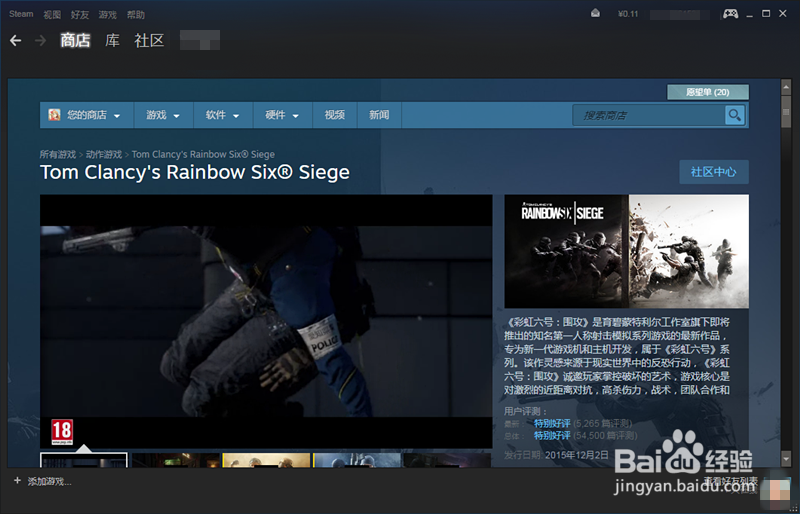Select the fourth media thumbnail

357,460
